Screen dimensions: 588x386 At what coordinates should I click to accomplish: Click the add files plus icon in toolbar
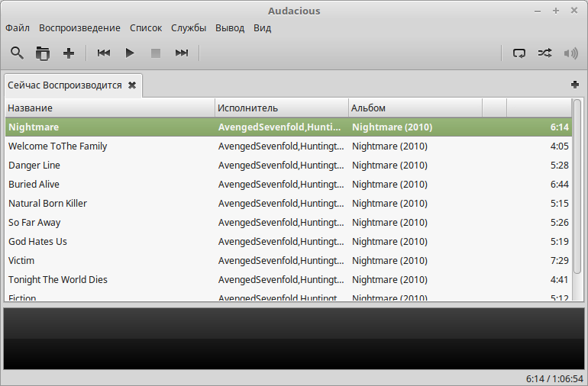(69, 53)
